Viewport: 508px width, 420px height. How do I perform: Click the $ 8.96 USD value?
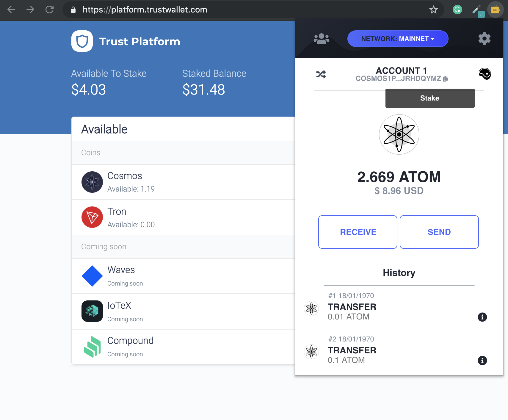tap(399, 191)
